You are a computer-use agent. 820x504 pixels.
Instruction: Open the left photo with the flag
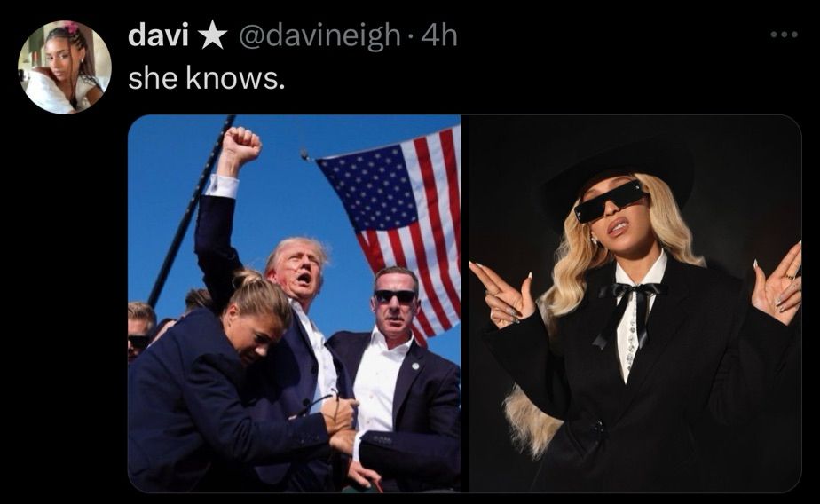(x=295, y=303)
